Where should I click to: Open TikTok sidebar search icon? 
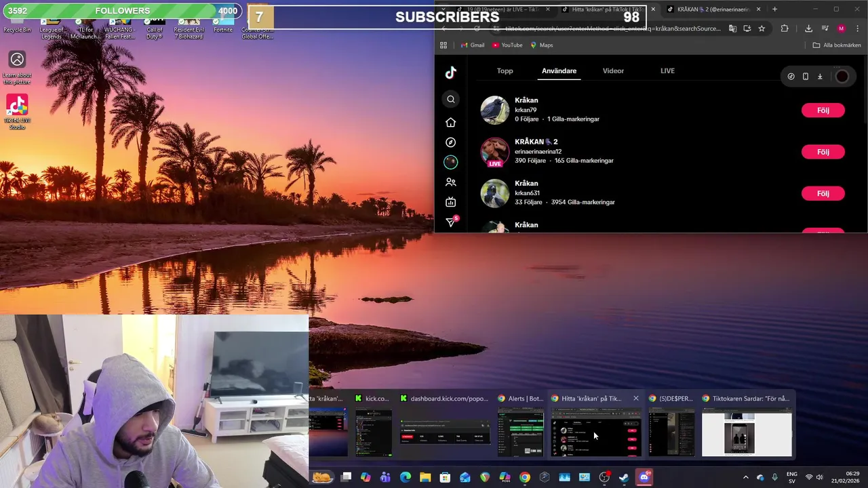pyautogui.click(x=451, y=100)
